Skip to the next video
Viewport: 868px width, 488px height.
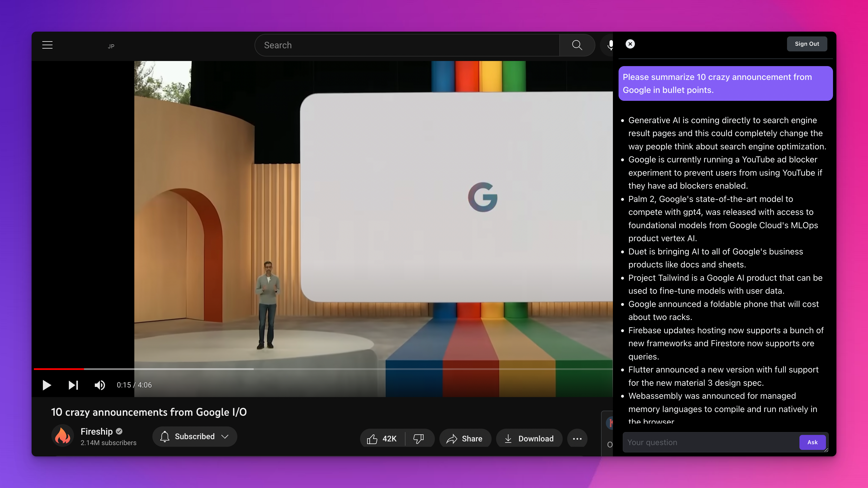click(x=73, y=385)
